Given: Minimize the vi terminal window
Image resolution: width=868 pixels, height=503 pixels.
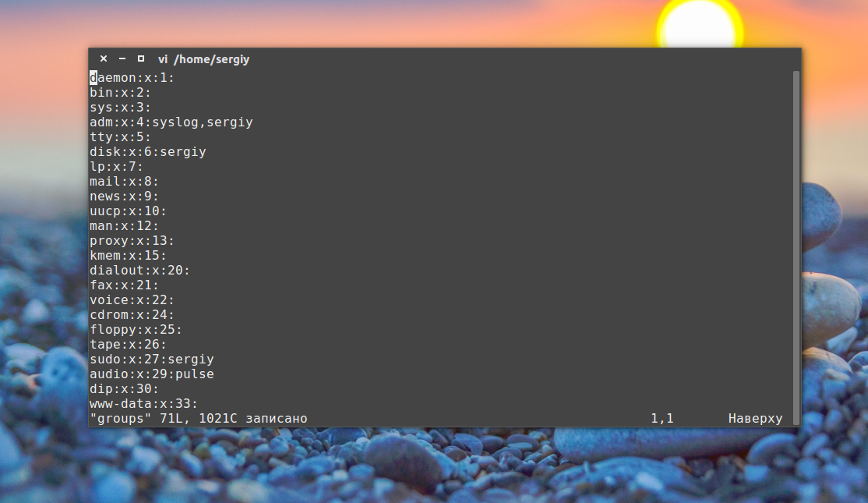Looking at the screenshot, I should coord(122,58).
